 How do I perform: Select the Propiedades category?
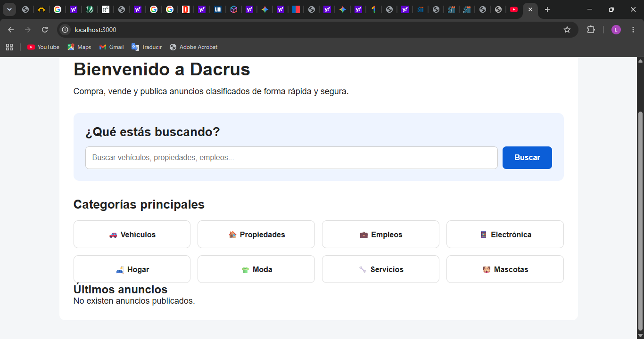point(256,234)
